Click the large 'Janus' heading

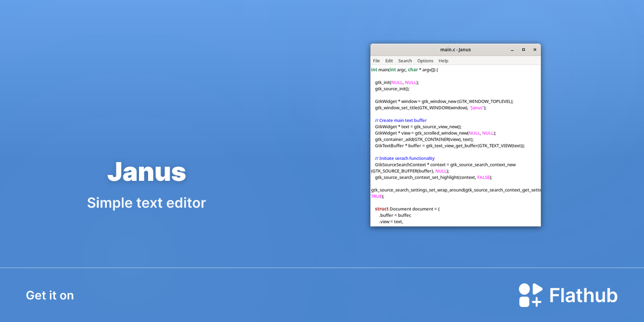[147, 172]
